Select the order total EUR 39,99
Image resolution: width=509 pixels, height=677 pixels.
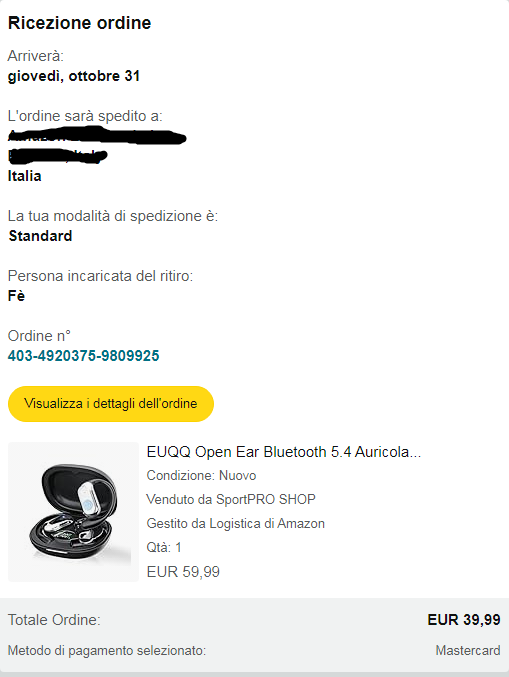click(464, 620)
